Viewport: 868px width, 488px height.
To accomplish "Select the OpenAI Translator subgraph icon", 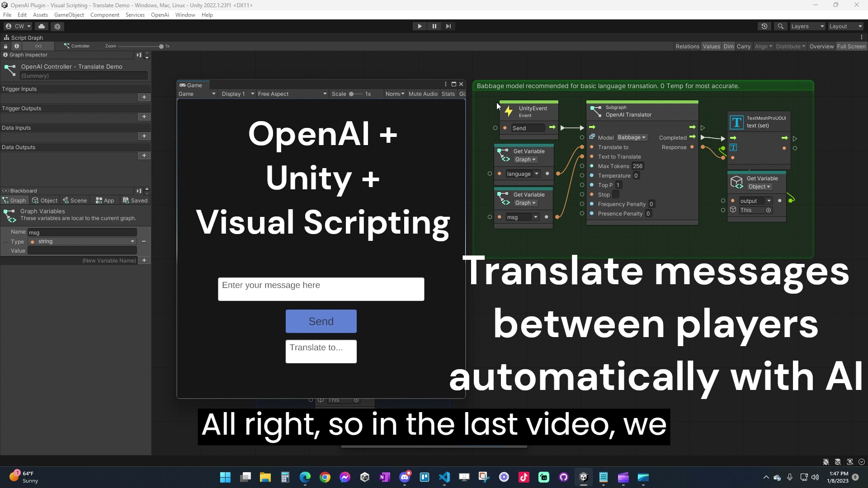I will coord(596,111).
